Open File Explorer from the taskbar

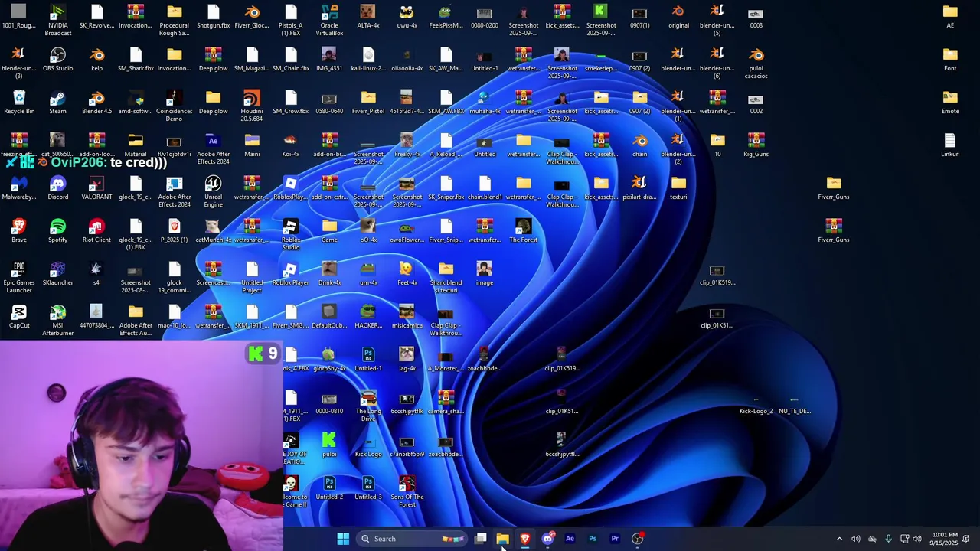point(502,539)
